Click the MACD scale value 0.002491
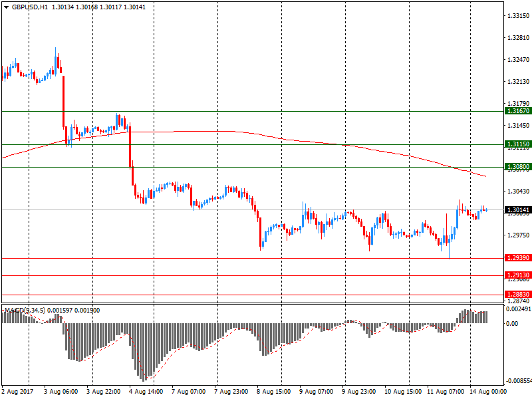 [519, 309]
